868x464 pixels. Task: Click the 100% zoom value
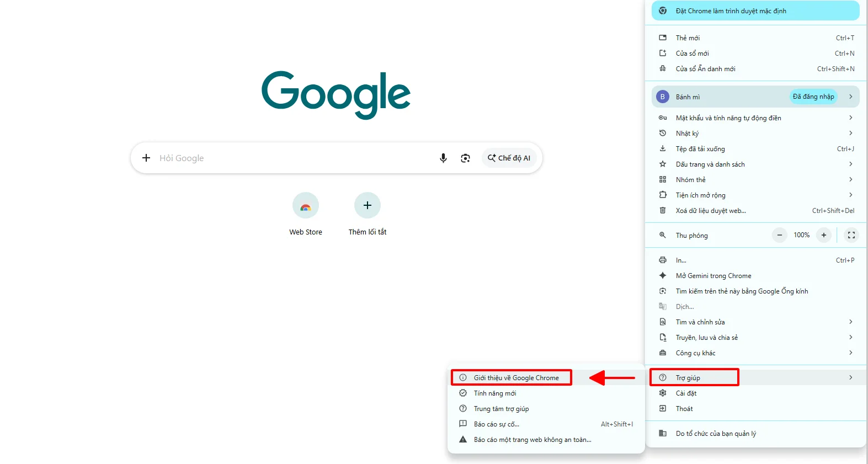[802, 235]
